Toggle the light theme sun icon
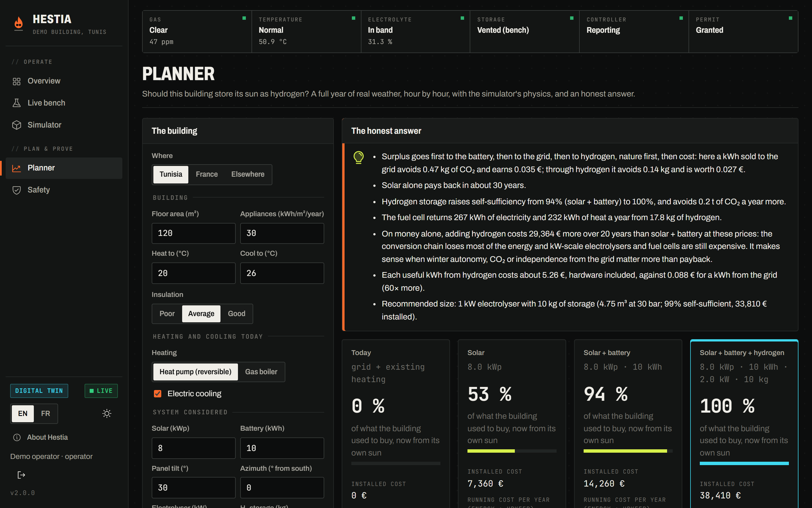 (x=107, y=413)
